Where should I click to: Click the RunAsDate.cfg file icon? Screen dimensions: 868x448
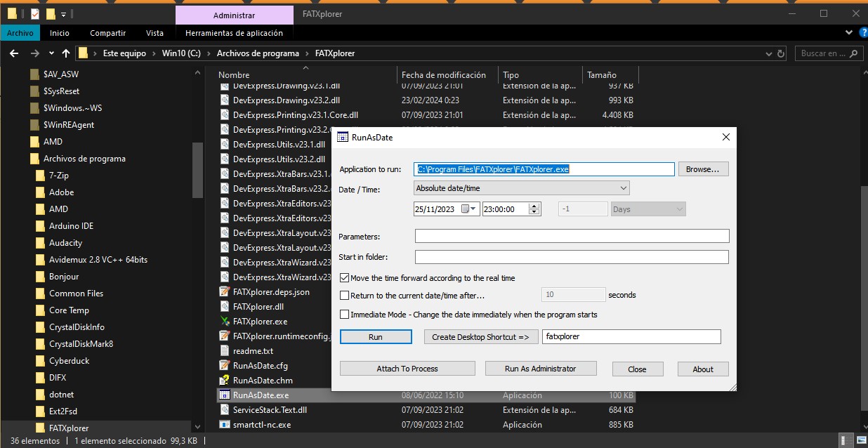coord(225,366)
